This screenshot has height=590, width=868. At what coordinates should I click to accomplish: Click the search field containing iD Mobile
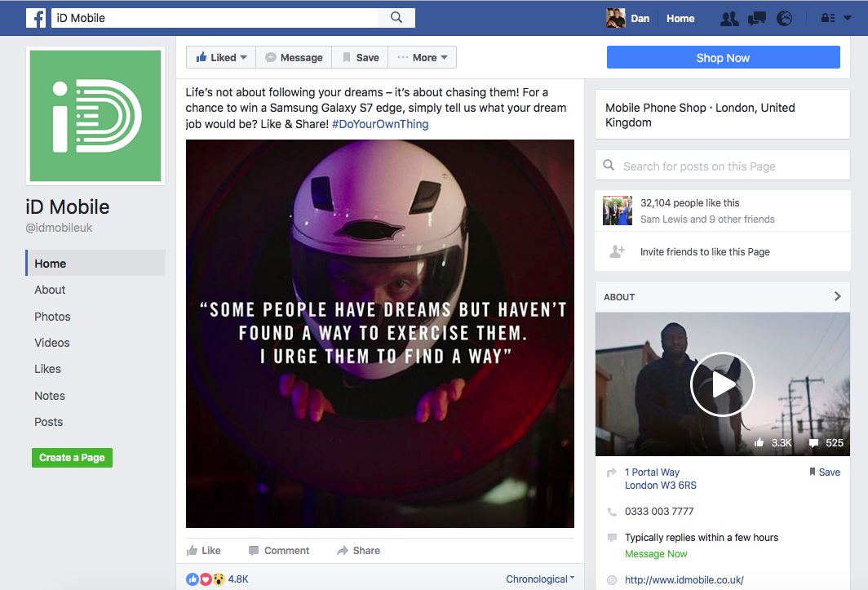click(x=215, y=18)
